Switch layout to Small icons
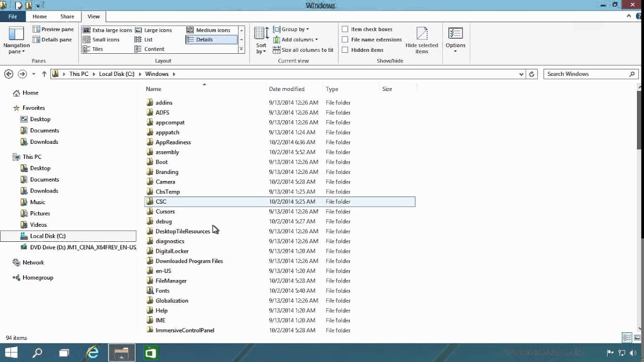Image resolution: width=644 pixels, height=362 pixels. (102, 40)
